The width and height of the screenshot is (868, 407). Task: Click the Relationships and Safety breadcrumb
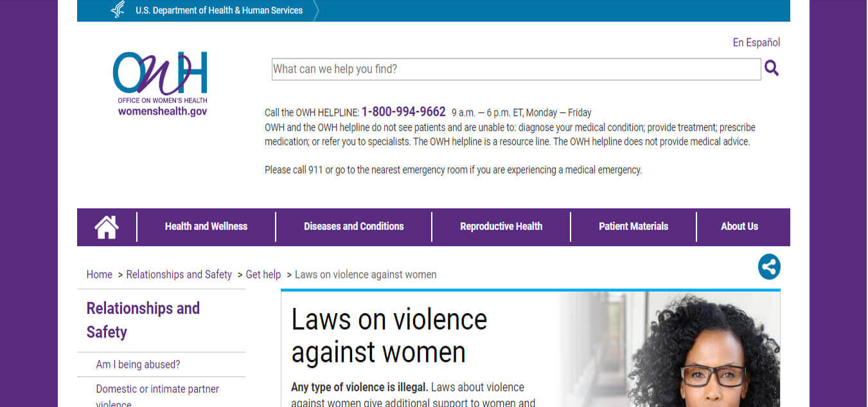pos(179,275)
